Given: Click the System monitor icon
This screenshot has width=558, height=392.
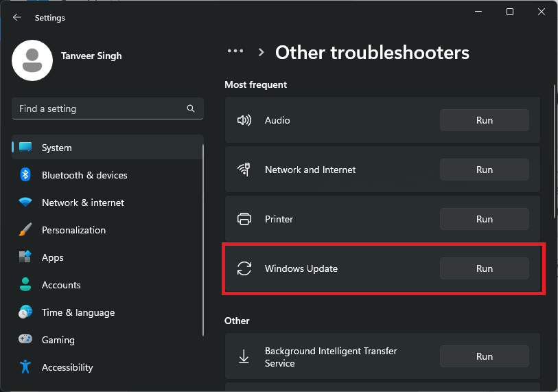Looking at the screenshot, I should click(x=25, y=147).
